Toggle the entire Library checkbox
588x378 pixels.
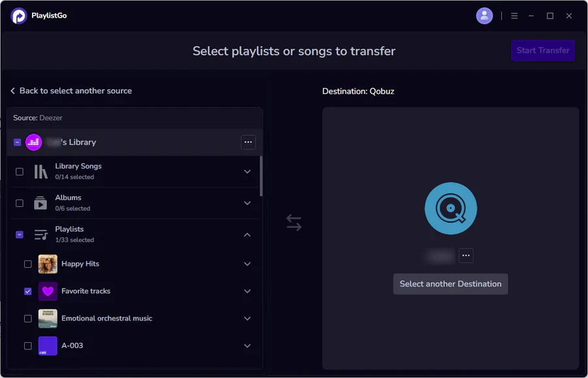click(17, 142)
